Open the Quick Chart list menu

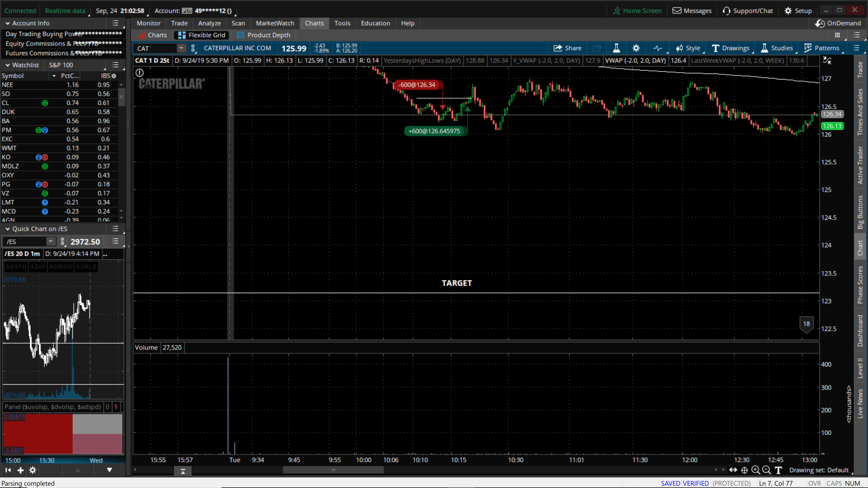point(116,229)
